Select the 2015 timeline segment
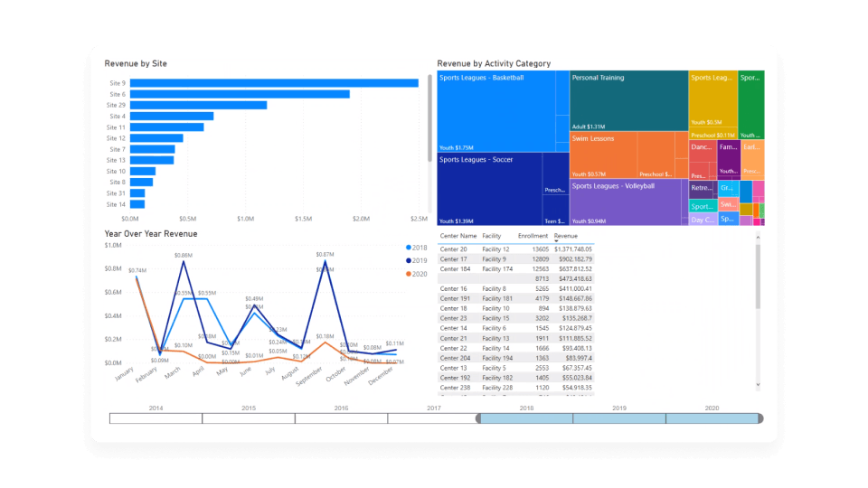 coord(249,418)
